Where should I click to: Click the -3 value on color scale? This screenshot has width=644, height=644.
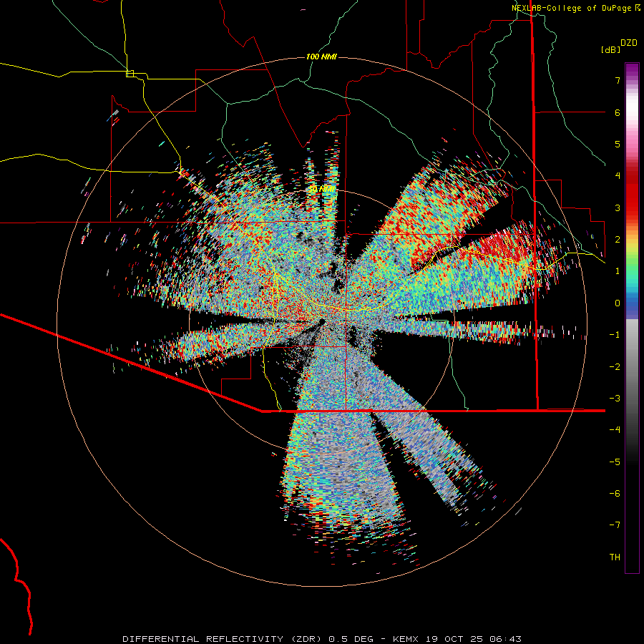point(615,399)
